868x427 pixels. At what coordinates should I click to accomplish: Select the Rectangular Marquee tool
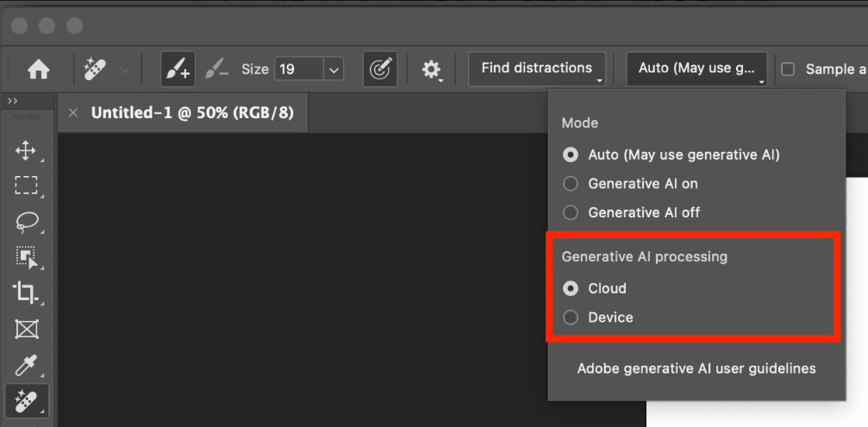coord(26,185)
